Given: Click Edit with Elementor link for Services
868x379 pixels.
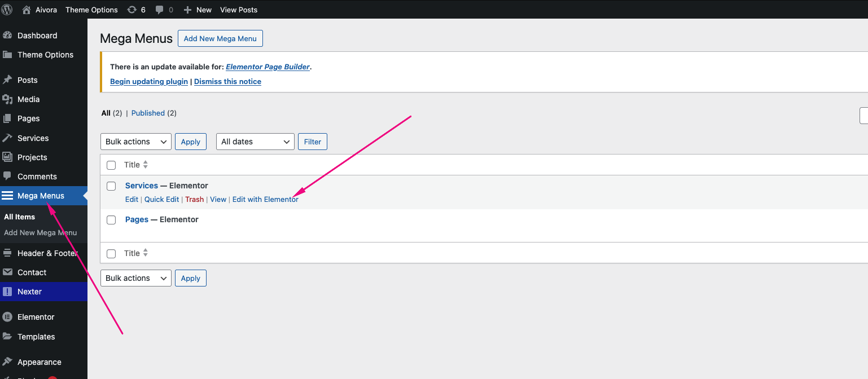Looking at the screenshot, I should click(265, 199).
